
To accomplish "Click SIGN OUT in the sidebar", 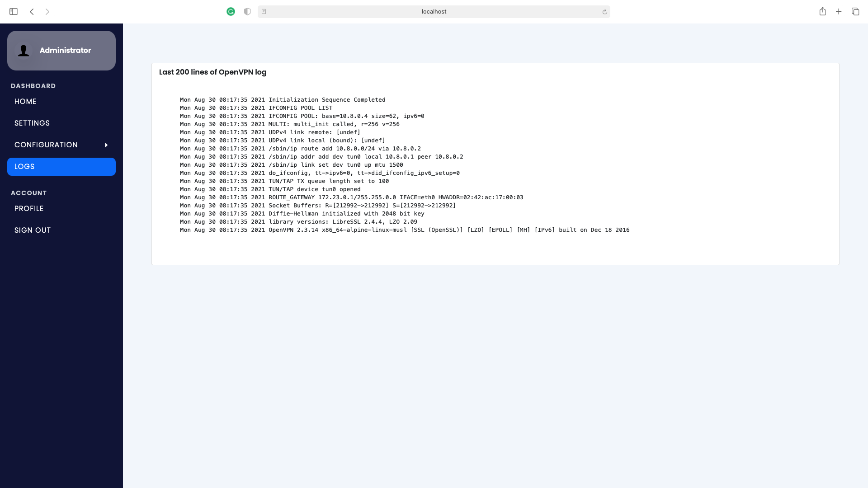I will coord(33,230).
